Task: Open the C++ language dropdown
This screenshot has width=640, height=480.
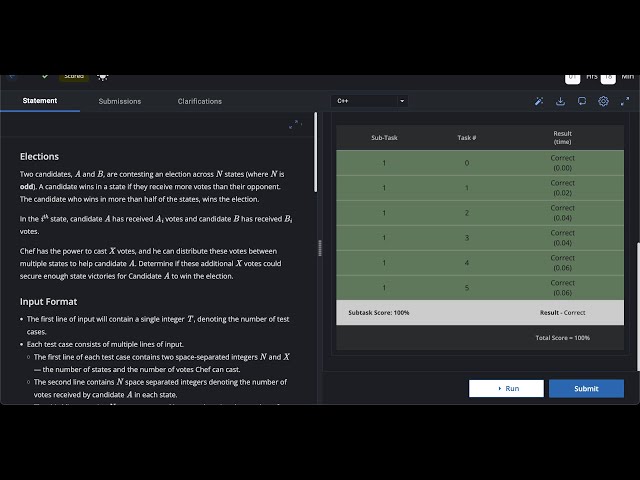Action: [369, 101]
